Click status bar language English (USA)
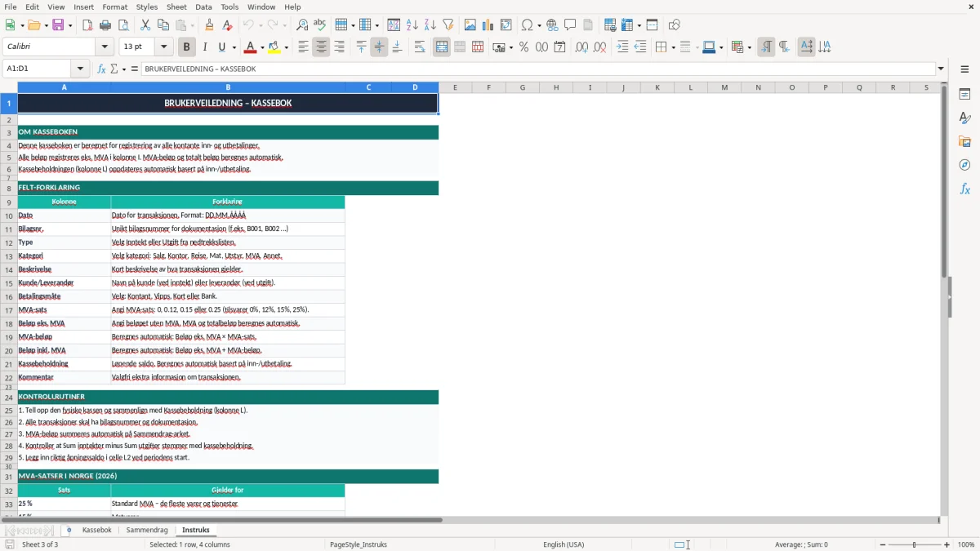The image size is (980, 551). [x=563, y=544]
